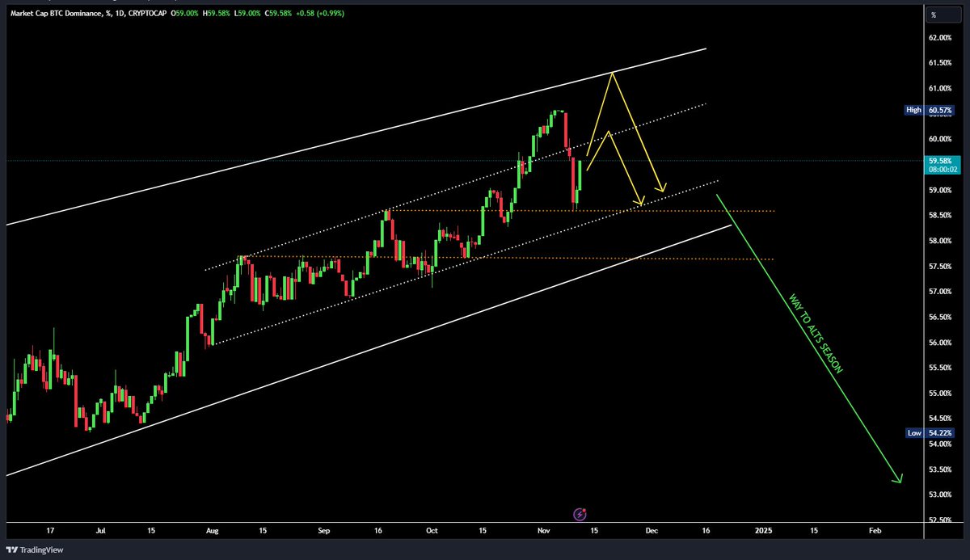Click the 58.00% price axis label
The image size is (970, 560).
point(941,241)
